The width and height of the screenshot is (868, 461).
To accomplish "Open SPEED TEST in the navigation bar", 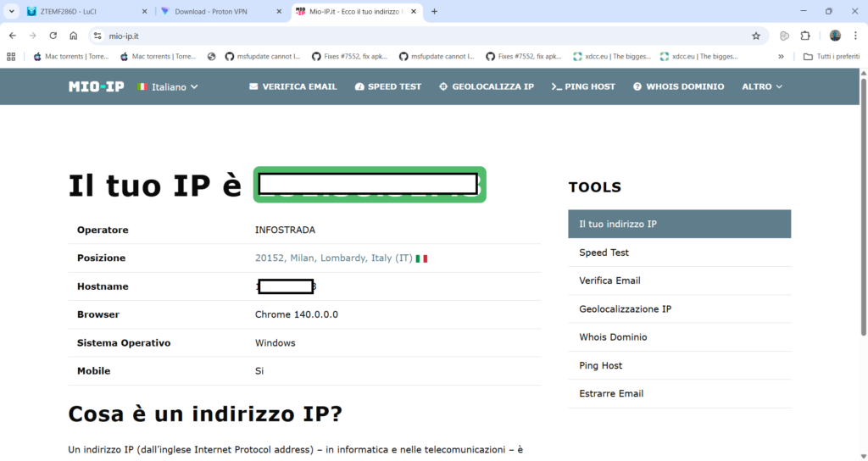I will coord(387,86).
